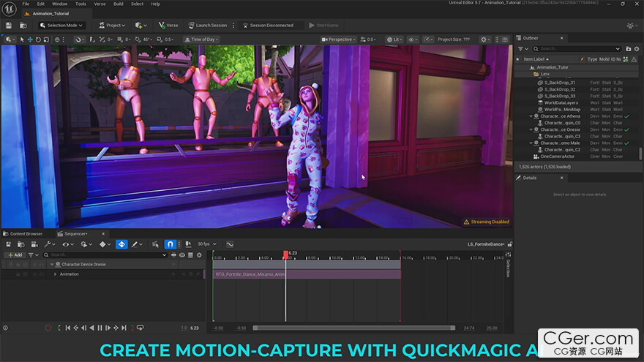Select CineCameraActor in the Outliner
Screen dimensions: 644x362
[556, 156]
